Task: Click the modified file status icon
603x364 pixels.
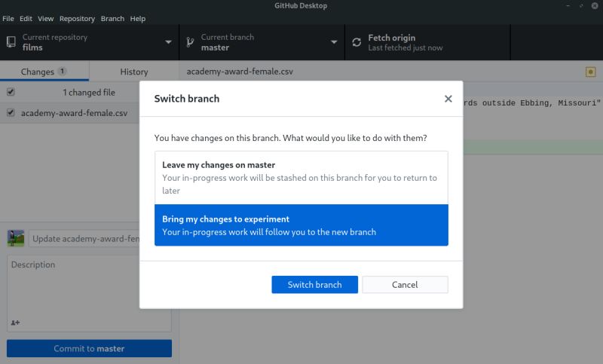Action: point(591,72)
